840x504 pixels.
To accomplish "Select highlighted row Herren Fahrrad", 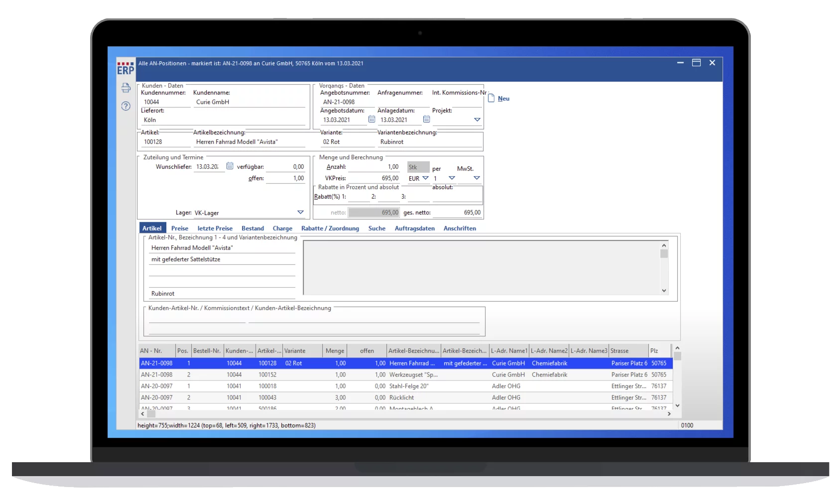I will (405, 363).
